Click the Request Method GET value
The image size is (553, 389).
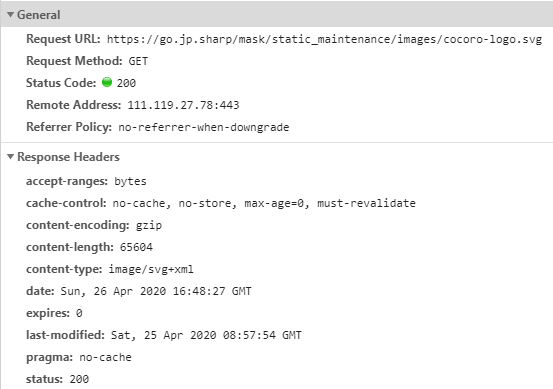138,61
